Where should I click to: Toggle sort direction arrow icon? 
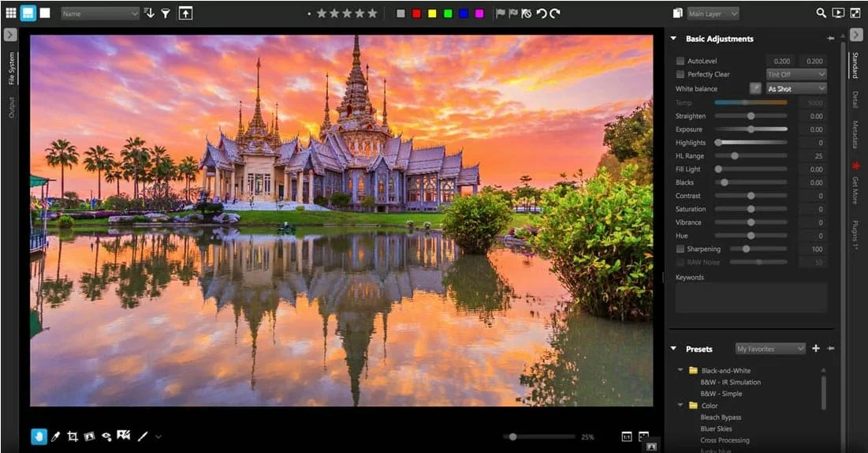point(149,13)
